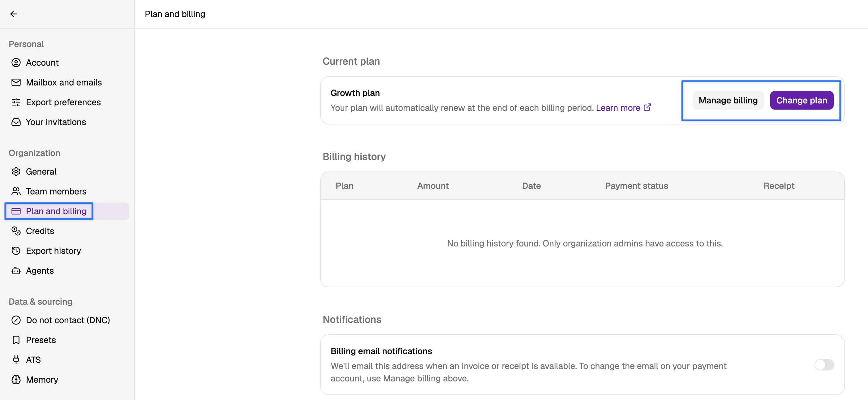
Task: Go to Presets
Action: pos(67,340)
